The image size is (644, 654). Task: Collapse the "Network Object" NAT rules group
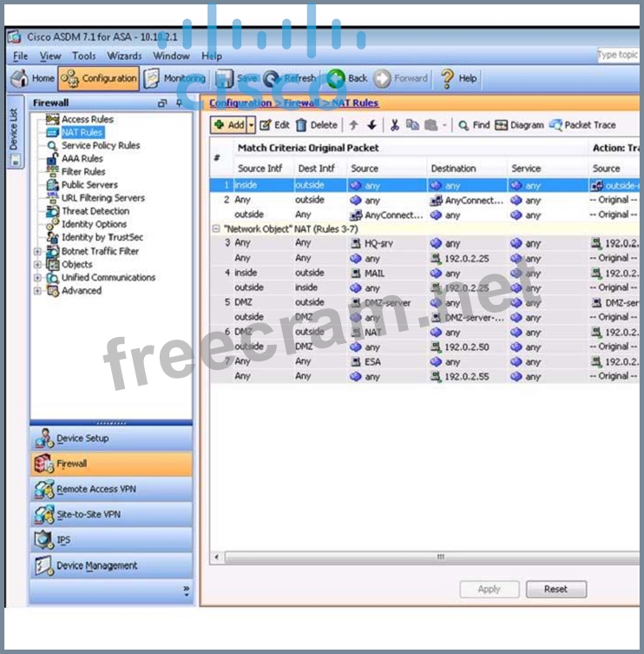coord(216,229)
